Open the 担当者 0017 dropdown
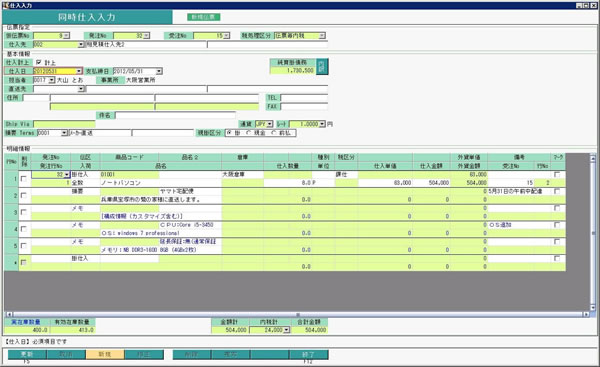Viewport: 600px width, 367px height. tap(52, 80)
